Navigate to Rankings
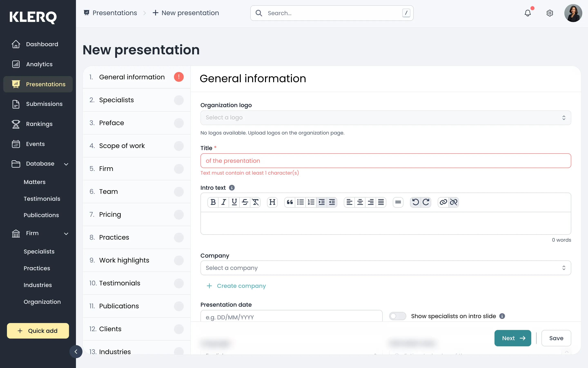The width and height of the screenshot is (588, 368). [x=38, y=124]
